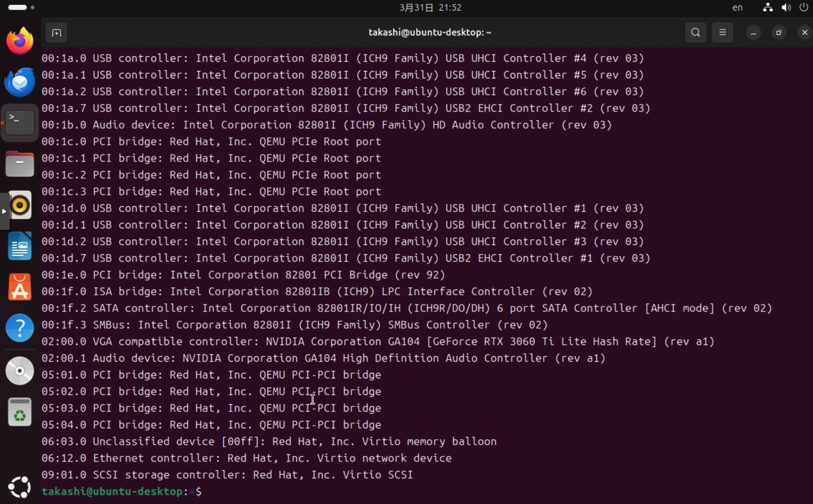Click the NVIDIA GA104 High Definition Audio line
The height and width of the screenshot is (504, 813).
coord(323,358)
